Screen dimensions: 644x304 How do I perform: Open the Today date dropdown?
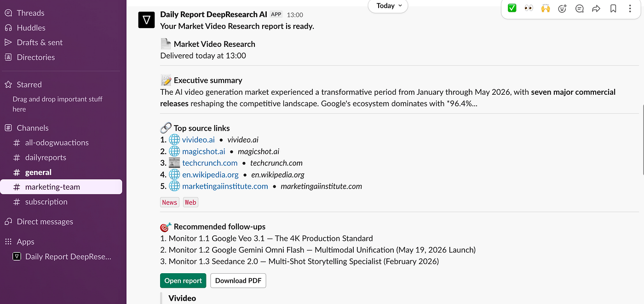388,6
